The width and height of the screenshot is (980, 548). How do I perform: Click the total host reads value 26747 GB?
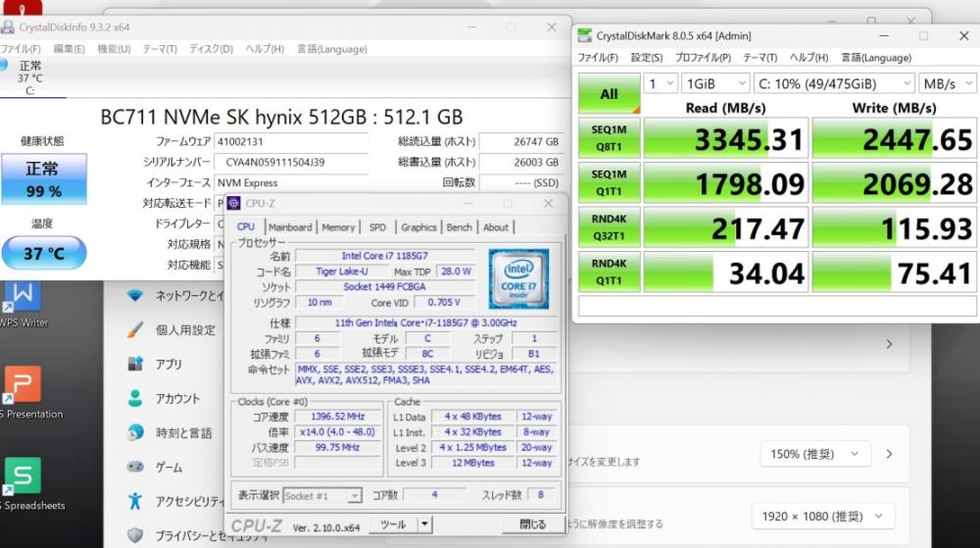click(x=521, y=142)
